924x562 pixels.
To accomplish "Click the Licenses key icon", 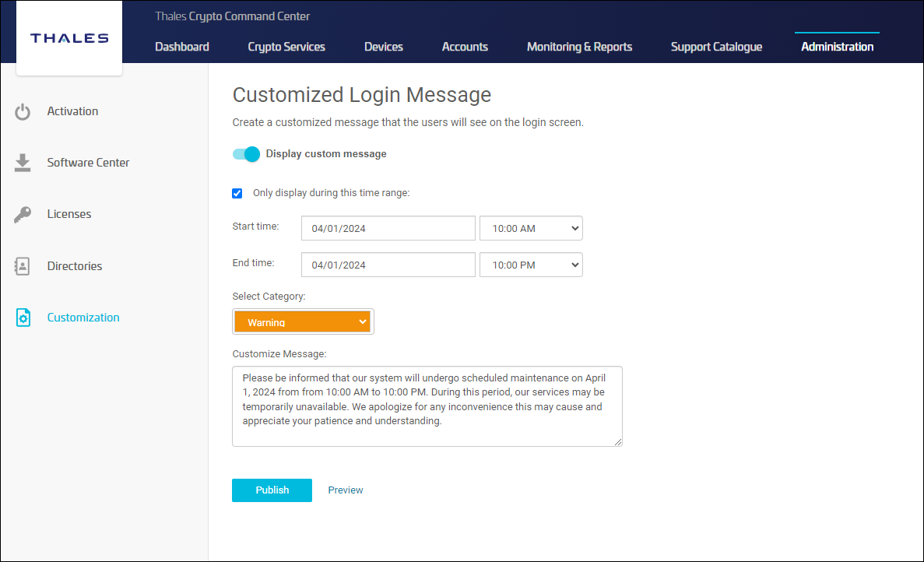I will 23,215.
